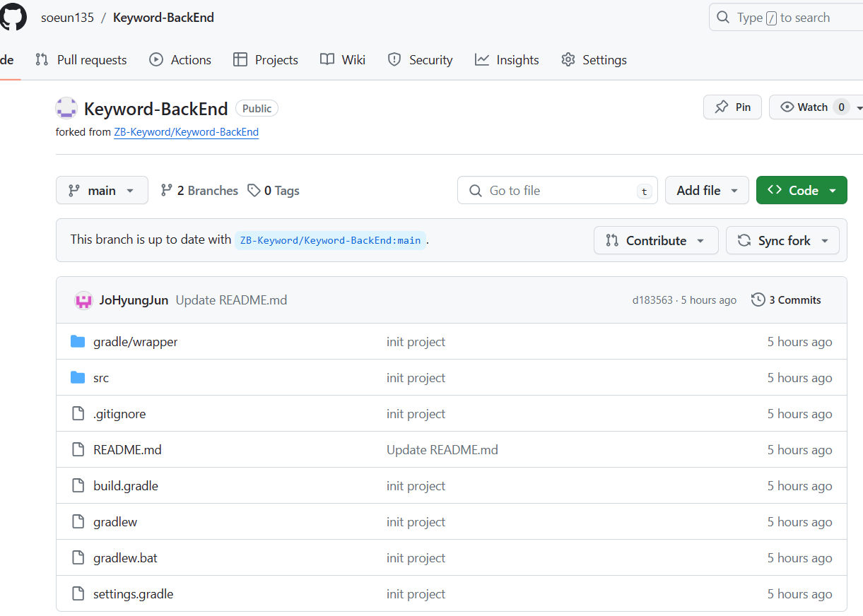This screenshot has width=863, height=616.
Task: Open the src folder
Action: 101,378
